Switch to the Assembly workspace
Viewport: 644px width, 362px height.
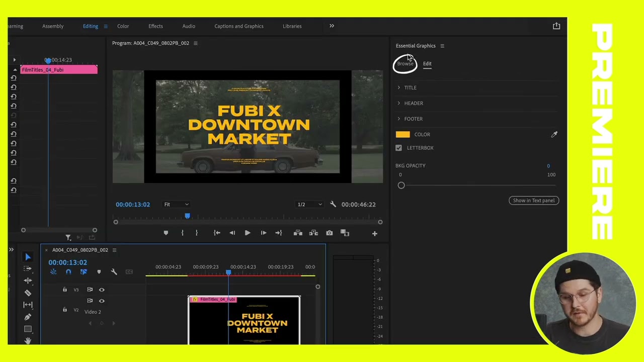tap(53, 26)
